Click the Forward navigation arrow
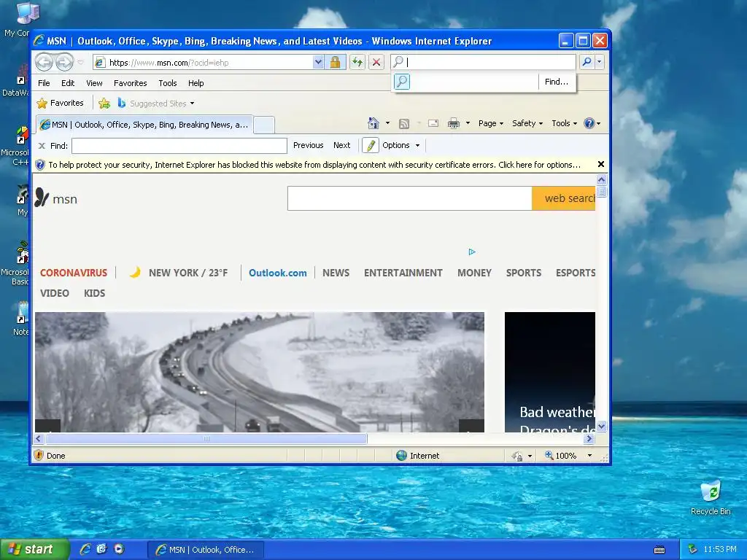This screenshot has height=560, width=747. (64, 62)
